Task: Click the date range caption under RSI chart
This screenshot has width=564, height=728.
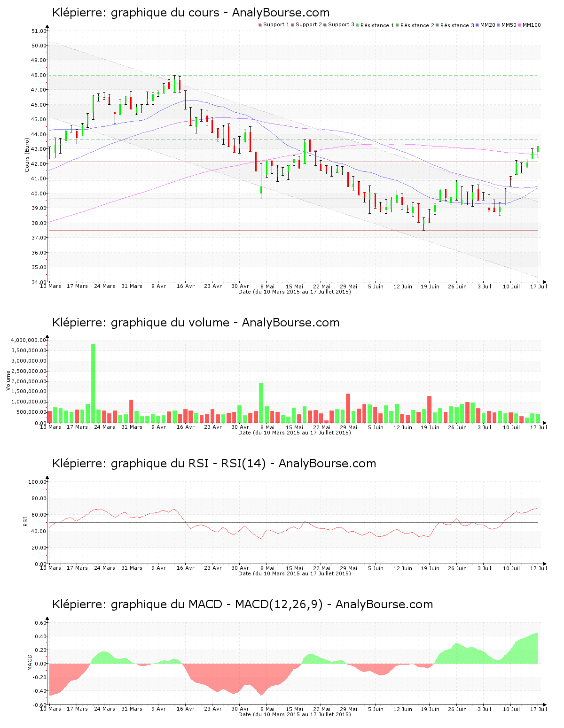Action: point(294,573)
